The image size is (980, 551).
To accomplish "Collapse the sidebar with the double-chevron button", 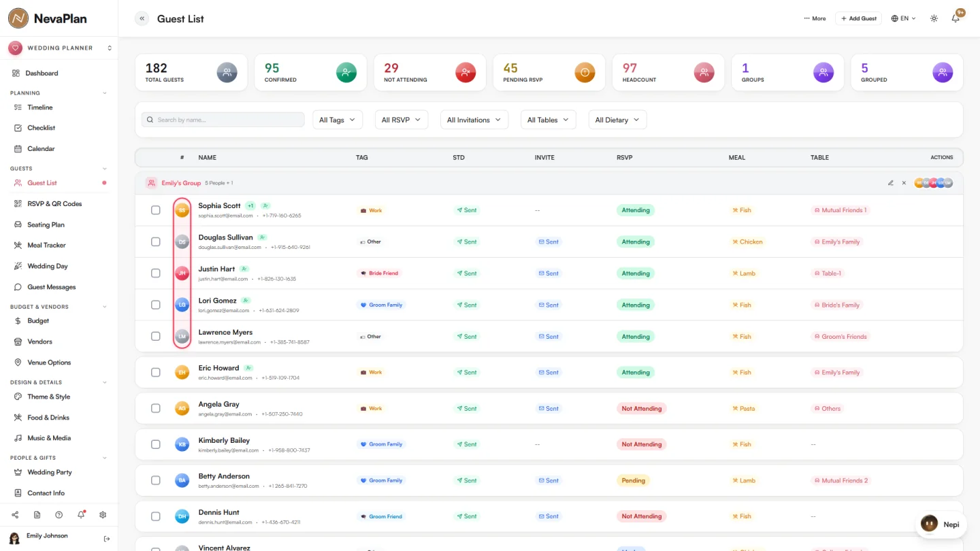I will coord(142,19).
